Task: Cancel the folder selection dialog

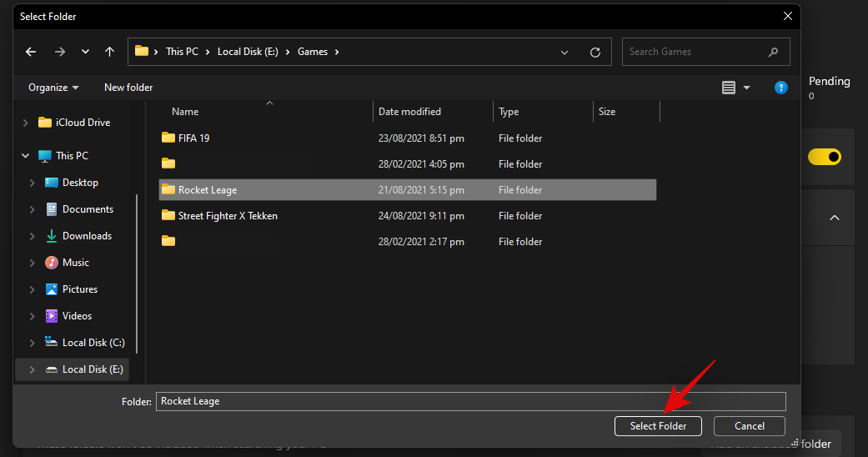Action: (749, 426)
